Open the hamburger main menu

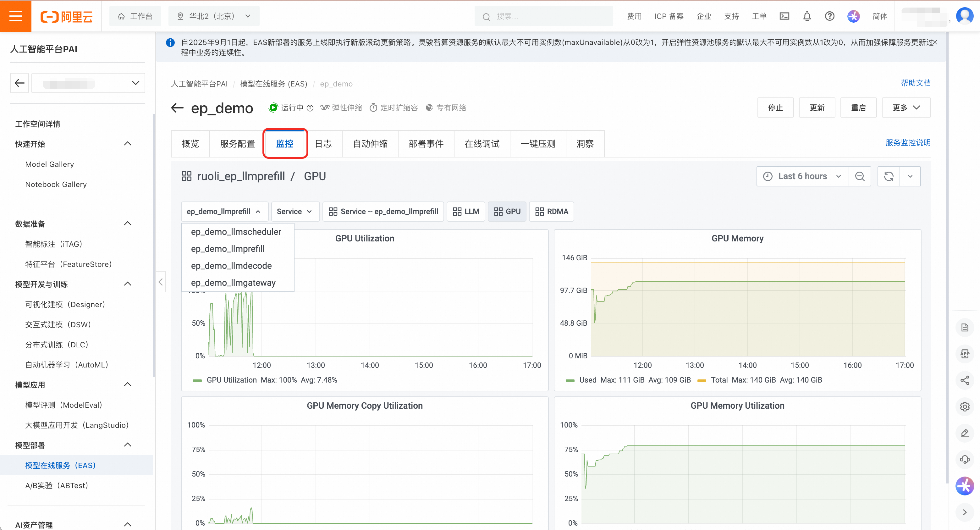click(16, 16)
